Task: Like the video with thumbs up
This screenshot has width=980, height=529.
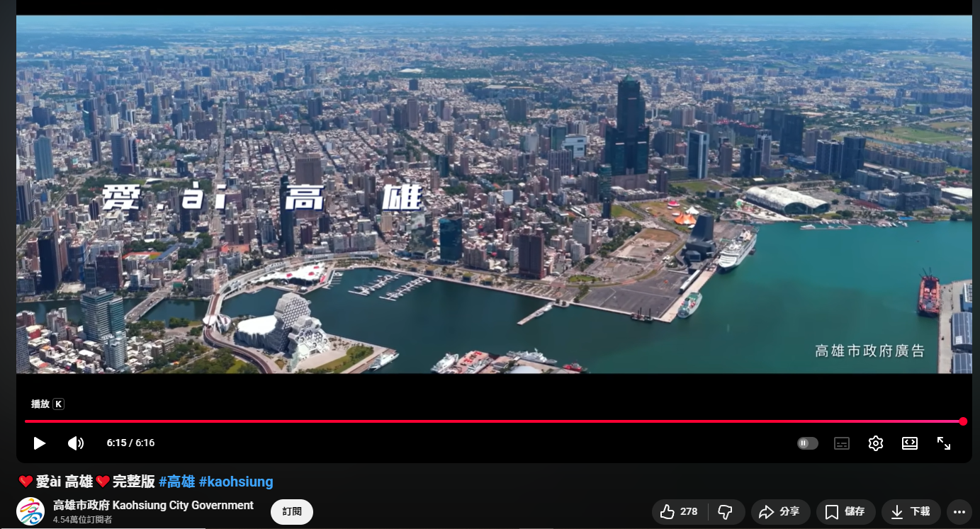Action: 679,511
